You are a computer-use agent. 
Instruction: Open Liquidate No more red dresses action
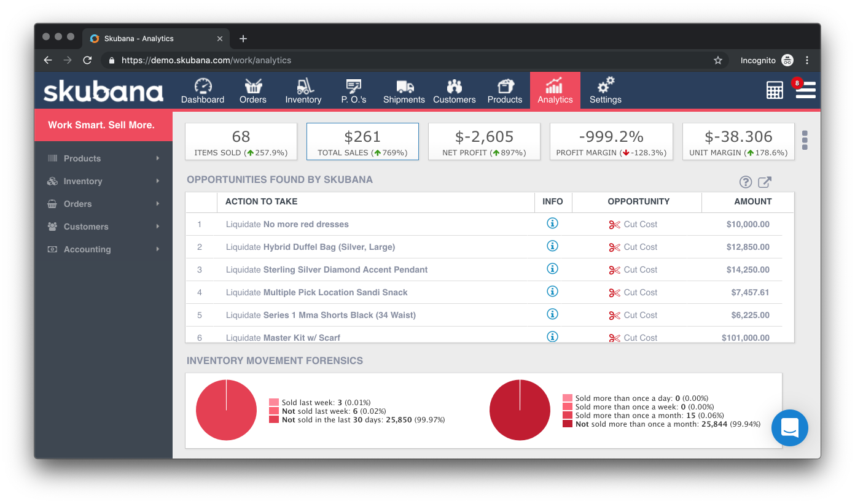pos(287,224)
